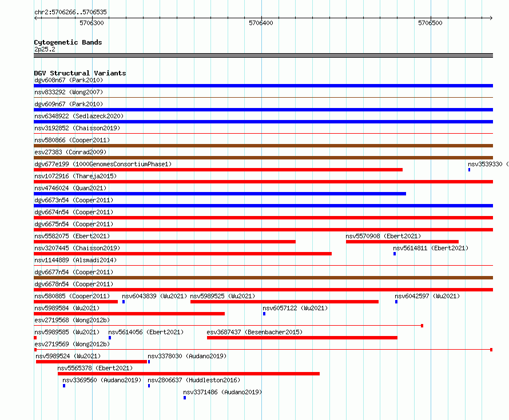This screenshot has width=509, height=420.
Task: Select nsv1072916 (Thareja2015) label
Action: tap(75, 176)
